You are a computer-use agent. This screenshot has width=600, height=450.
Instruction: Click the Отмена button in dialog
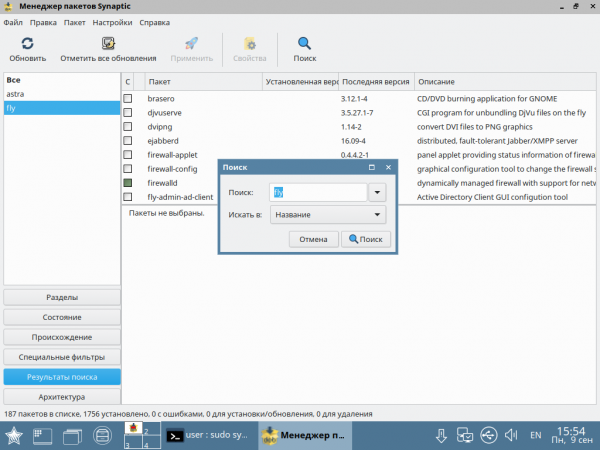[x=313, y=239]
